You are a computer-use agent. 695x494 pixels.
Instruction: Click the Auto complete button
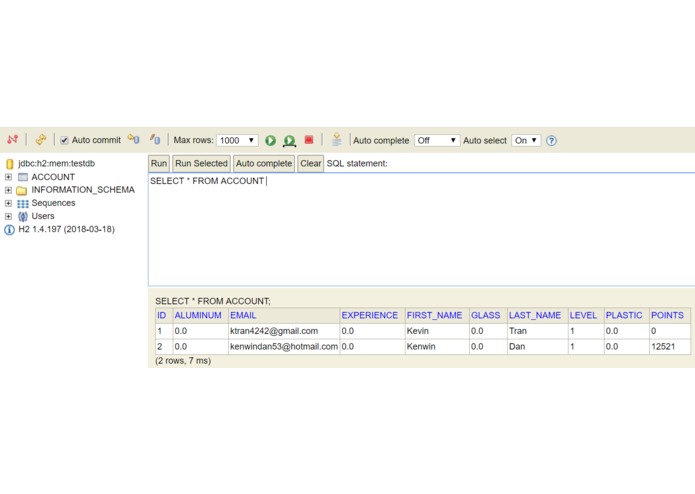[x=264, y=163]
